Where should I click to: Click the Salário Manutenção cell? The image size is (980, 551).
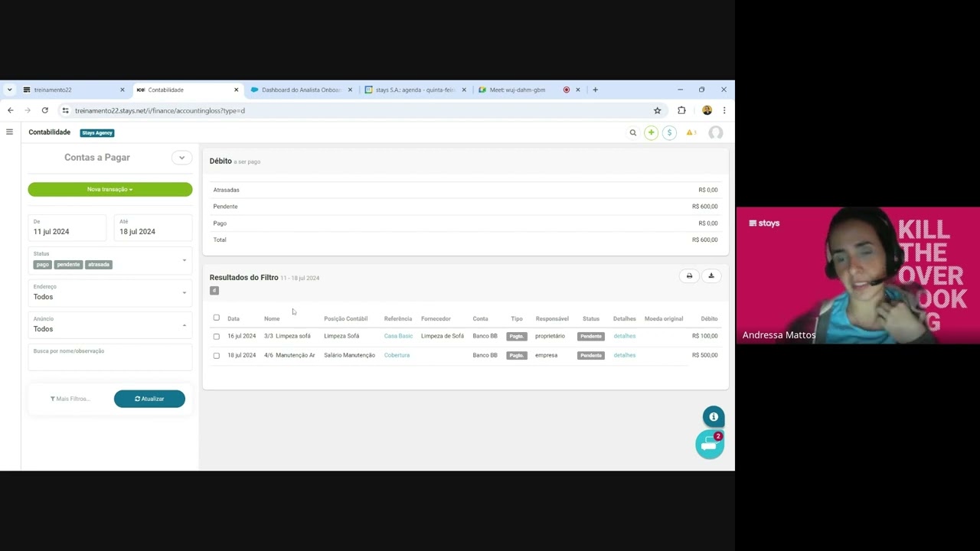[x=349, y=355]
